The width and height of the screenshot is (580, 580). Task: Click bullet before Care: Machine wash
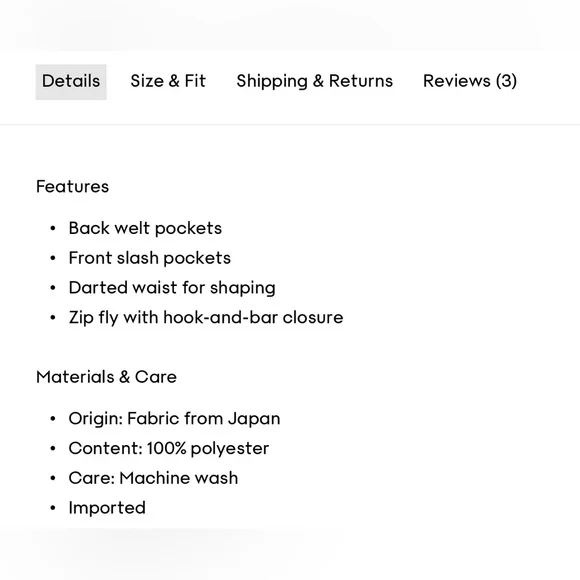coord(53,478)
